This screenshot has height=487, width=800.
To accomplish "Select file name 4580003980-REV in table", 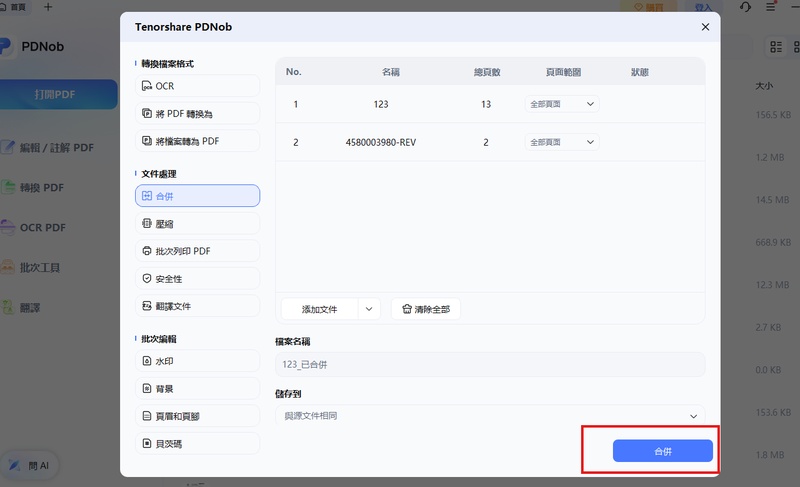I will point(381,142).
